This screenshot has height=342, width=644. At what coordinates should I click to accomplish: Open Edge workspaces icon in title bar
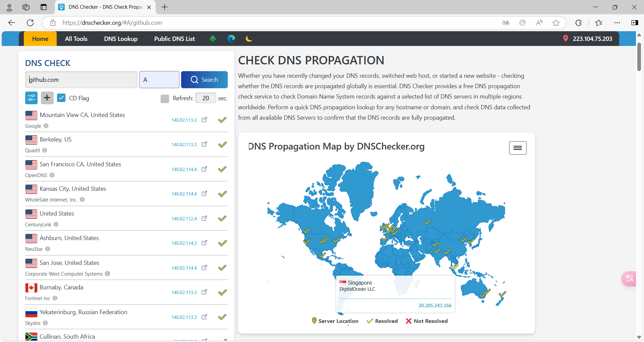coord(26,7)
